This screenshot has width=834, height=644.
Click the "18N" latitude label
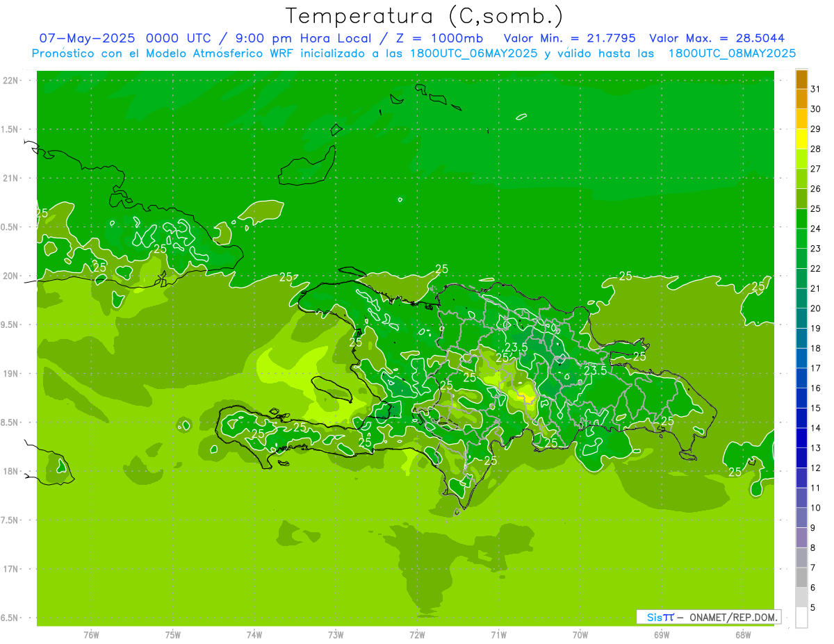pos(10,471)
